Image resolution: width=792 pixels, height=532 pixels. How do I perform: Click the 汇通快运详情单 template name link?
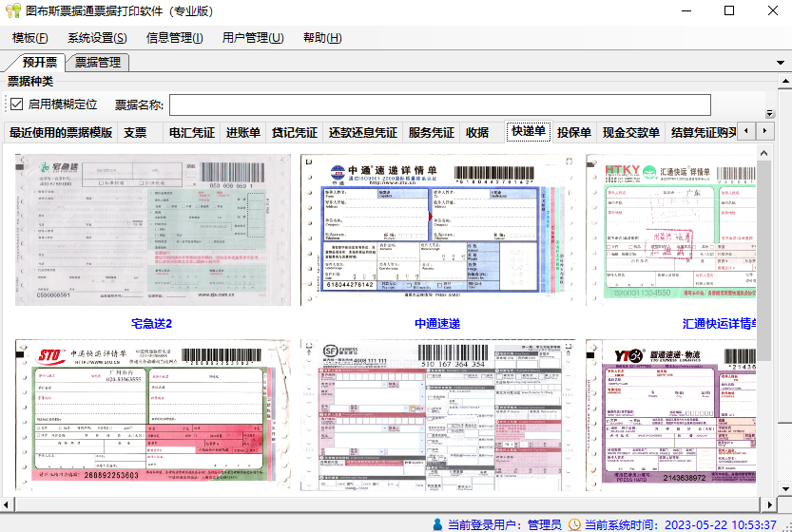pos(719,324)
